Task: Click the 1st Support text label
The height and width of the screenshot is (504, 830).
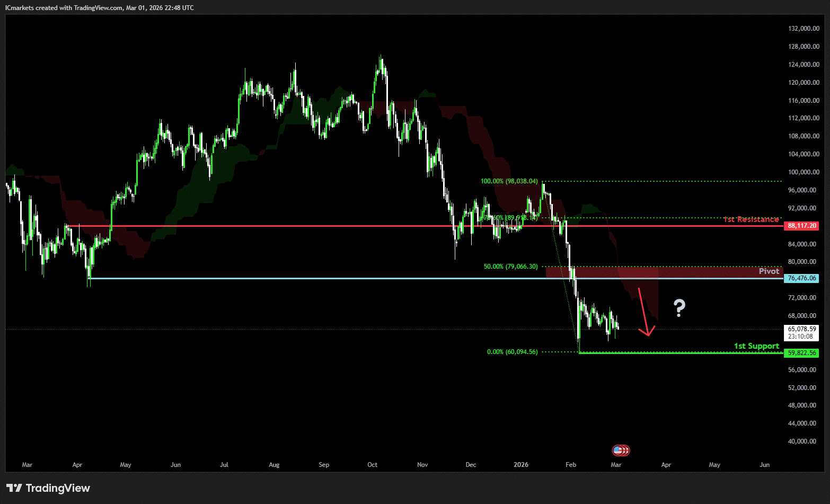Action: point(756,346)
